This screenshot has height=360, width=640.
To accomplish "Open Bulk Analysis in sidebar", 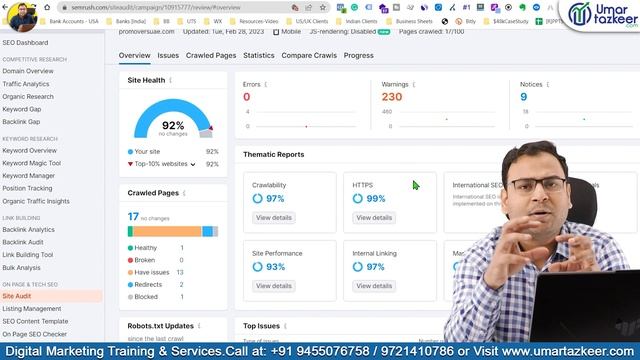I will [21, 268].
